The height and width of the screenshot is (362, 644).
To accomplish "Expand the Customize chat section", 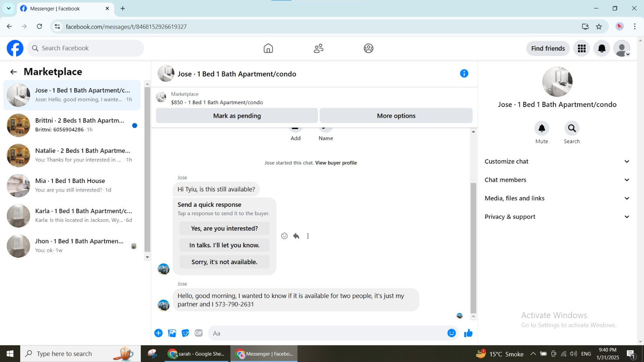I will pyautogui.click(x=557, y=161).
